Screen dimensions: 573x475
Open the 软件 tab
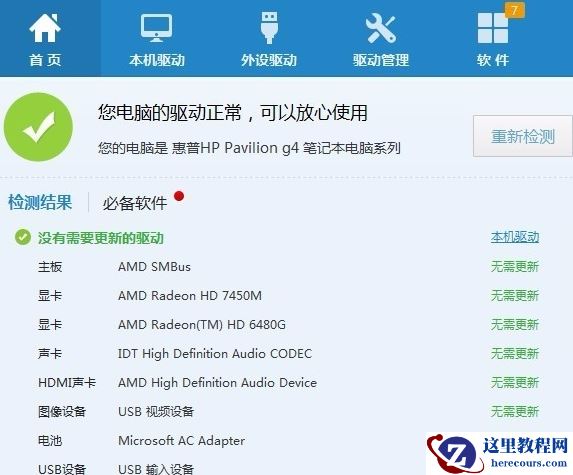pyautogui.click(x=493, y=39)
